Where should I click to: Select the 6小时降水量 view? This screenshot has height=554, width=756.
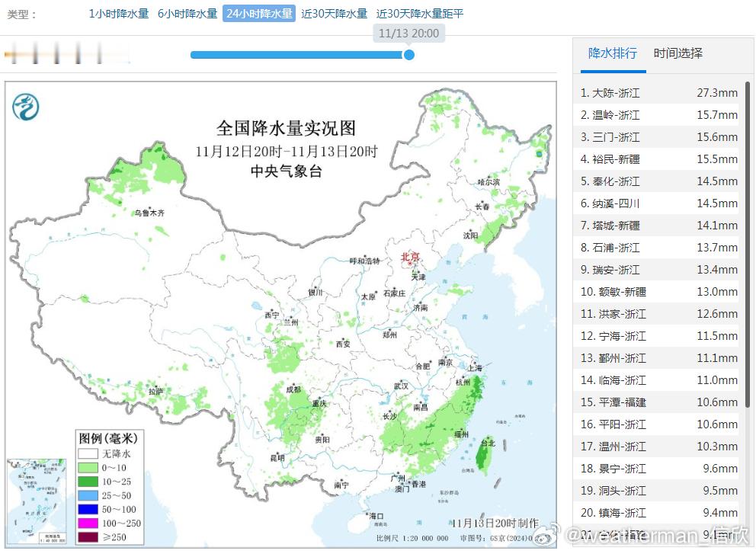pos(185,13)
